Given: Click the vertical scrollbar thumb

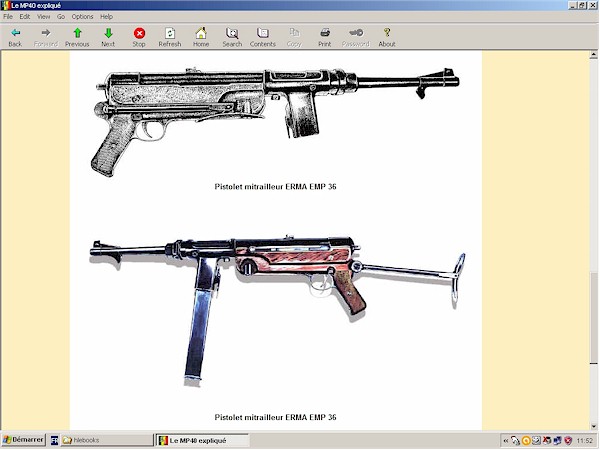Looking at the screenshot, I should pyautogui.click(x=593, y=318).
